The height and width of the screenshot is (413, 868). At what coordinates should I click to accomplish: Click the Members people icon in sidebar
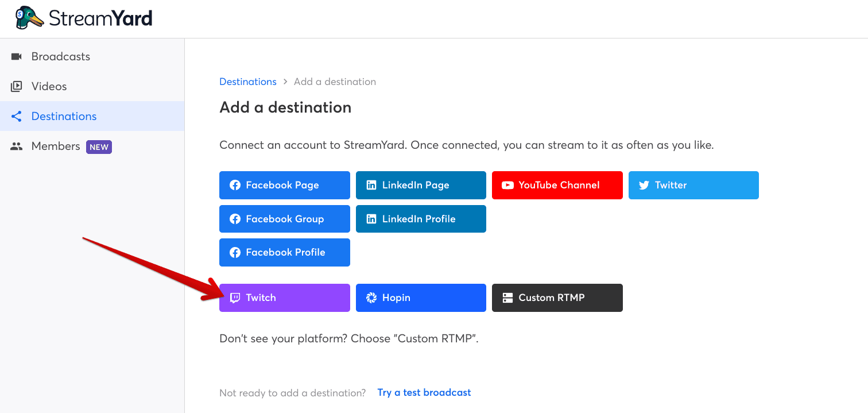(x=17, y=146)
